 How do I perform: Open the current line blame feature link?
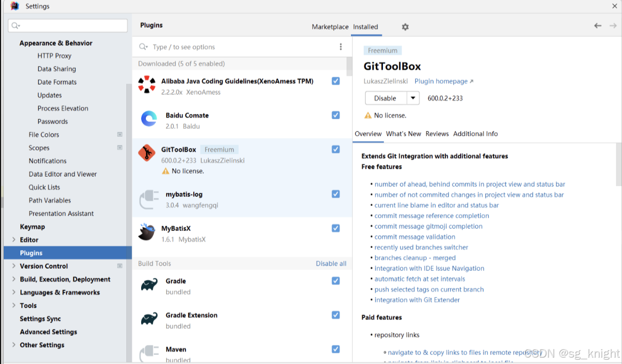(x=436, y=205)
